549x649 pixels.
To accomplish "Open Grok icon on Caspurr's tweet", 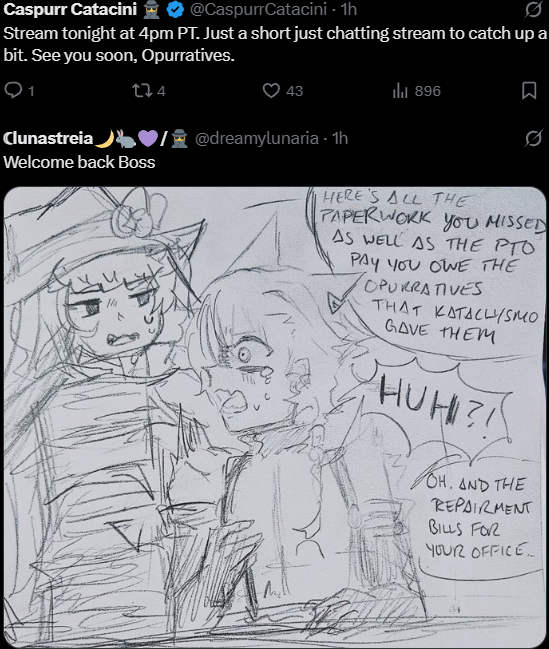I will (x=533, y=9).
